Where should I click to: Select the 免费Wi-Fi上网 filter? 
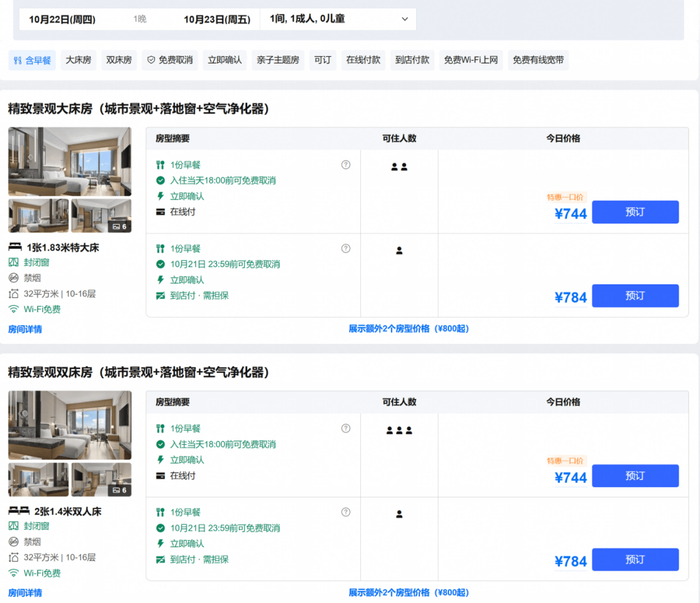click(471, 60)
